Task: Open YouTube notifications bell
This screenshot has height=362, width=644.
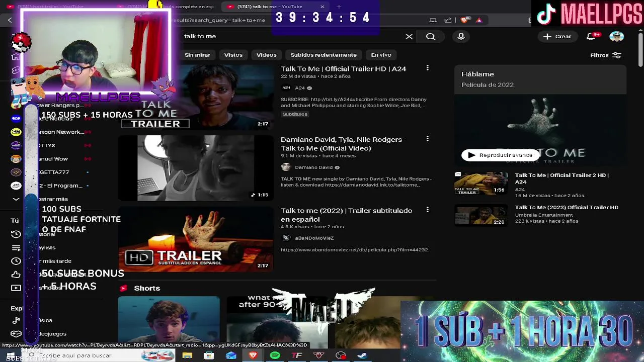Action: point(592,36)
